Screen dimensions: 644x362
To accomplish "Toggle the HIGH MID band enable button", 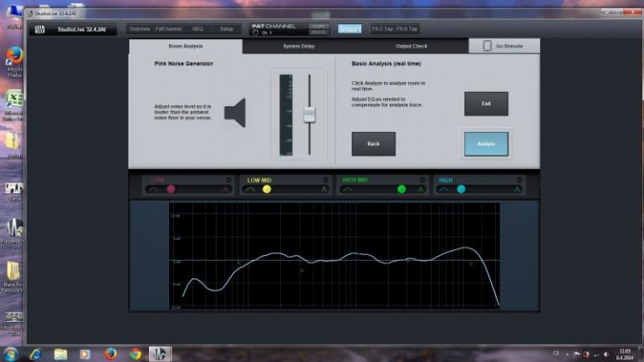I will (422, 180).
